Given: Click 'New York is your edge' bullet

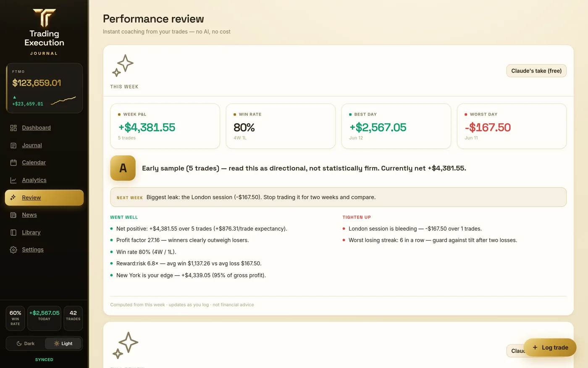Looking at the screenshot, I should (x=191, y=275).
